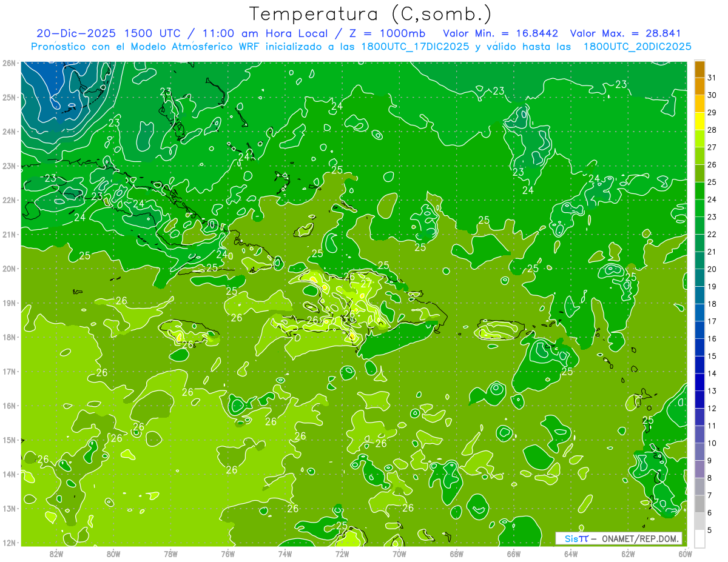Viewport: 728px width, 562px height.
Task: Click colorbar legend value 18
Action: pyautogui.click(x=712, y=304)
